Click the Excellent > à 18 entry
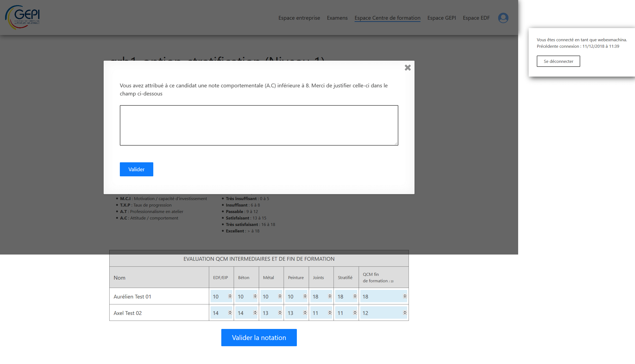Screen dimensions: 635x364 [x=243, y=231]
